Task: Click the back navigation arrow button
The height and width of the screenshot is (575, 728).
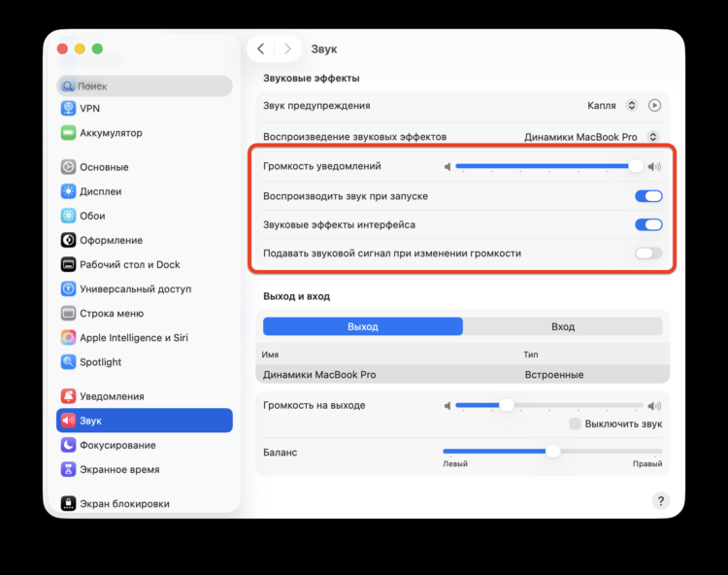Action: [260, 49]
